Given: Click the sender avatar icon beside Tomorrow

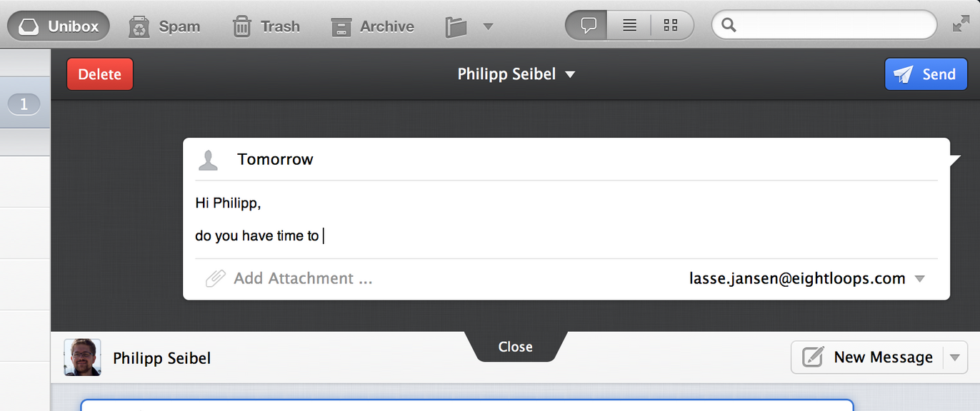Looking at the screenshot, I should [x=208, y=160].
